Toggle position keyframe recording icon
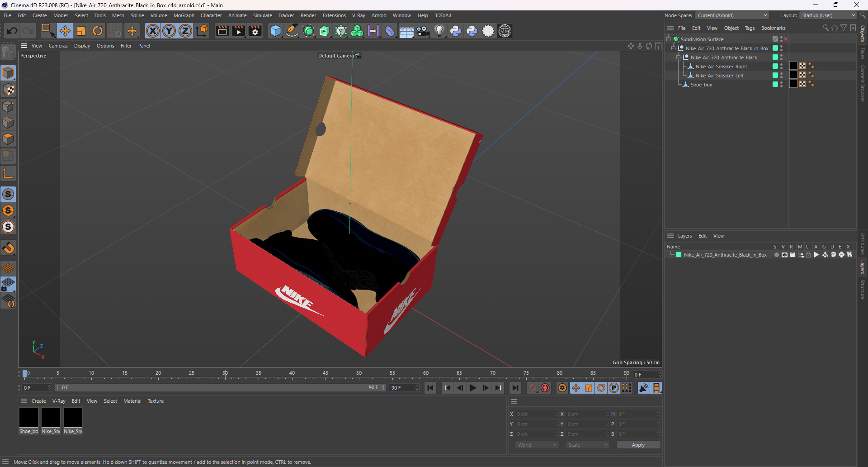Viewport: 868px width, 467px height. pyautogui.click(x=576, y=388)
